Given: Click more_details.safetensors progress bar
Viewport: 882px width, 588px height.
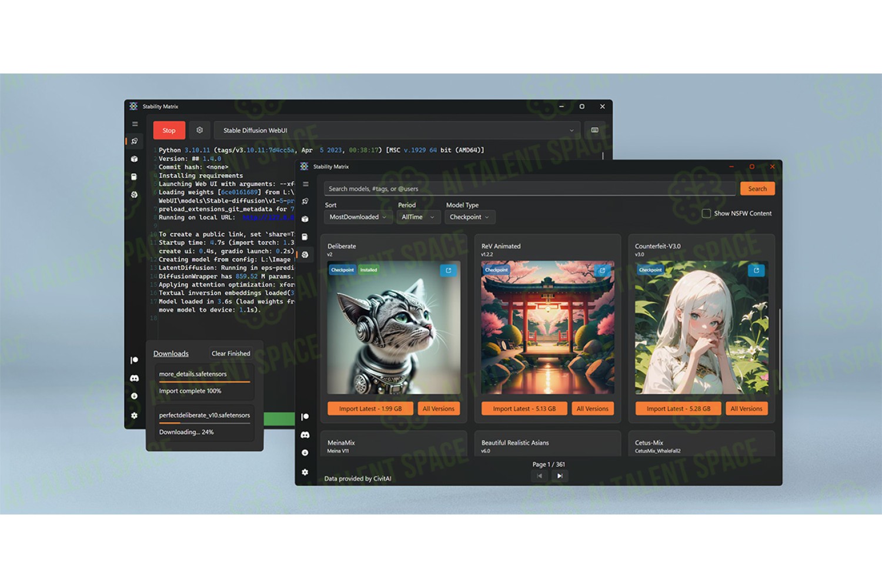Looking at the screenshot, I should click(205, 382).
